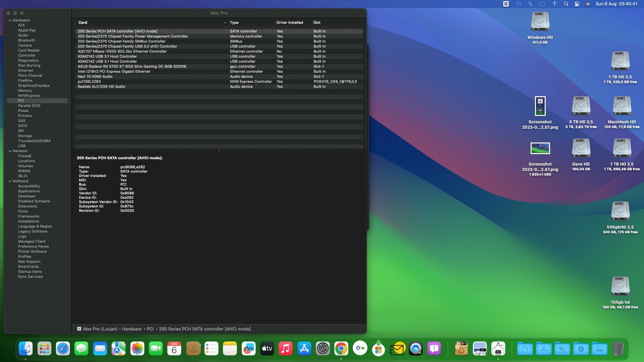
Task: Open Windows HD drive icon on desktop
Action: 540,22
